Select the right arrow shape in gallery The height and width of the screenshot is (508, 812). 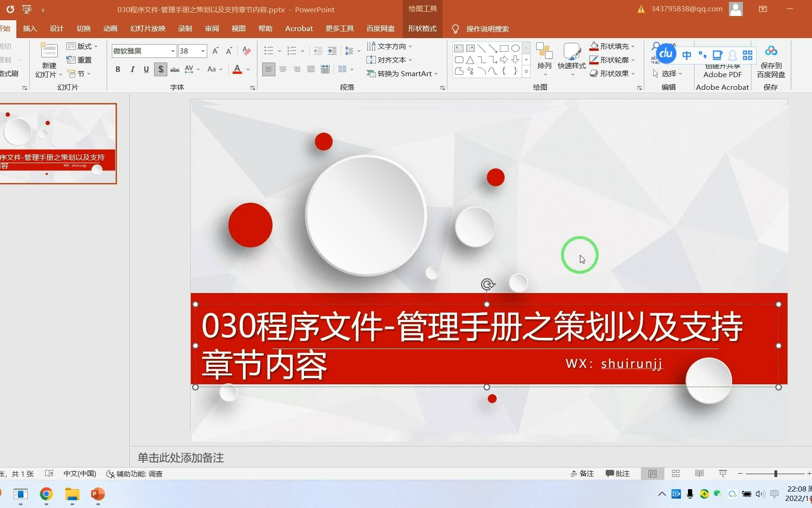pyautogui.click(x=504, y=60)
